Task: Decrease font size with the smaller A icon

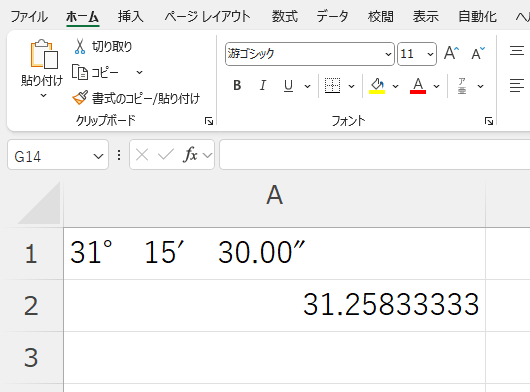Action: click(478, 53)
